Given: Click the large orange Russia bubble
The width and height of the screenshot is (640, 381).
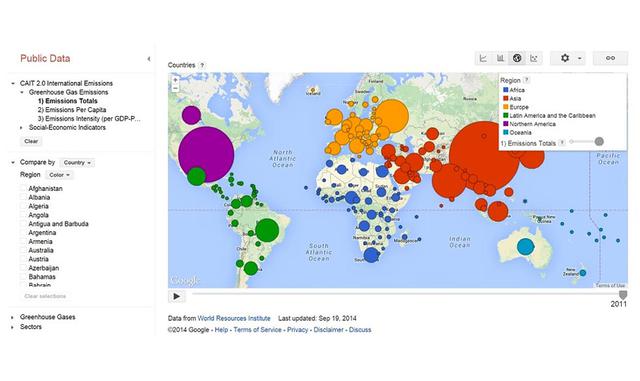Looking at the screenshot, I should pyautogui.click(x=392, y=116).
